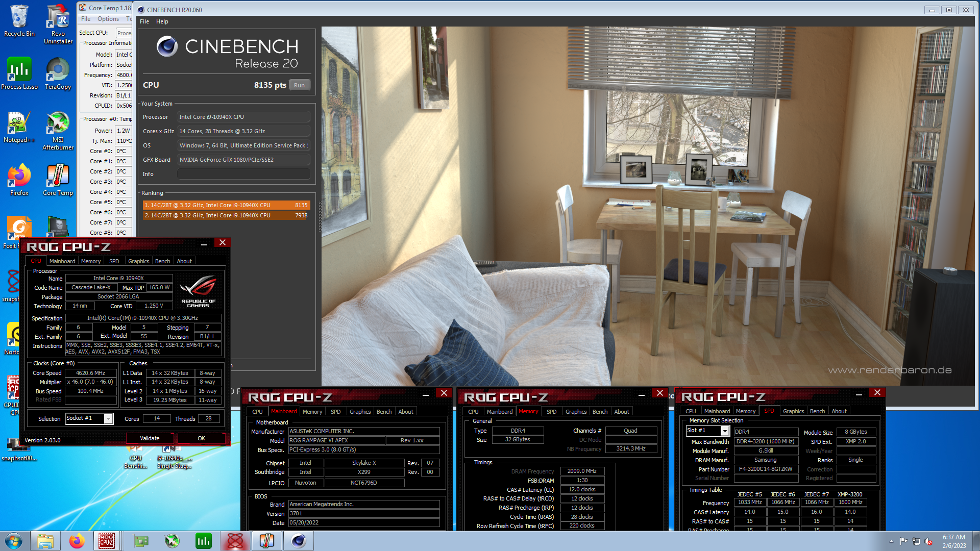Open Bench tab in the CPU window
The width and height of the screenshot is (980, 551).
pyautogui.click(x=162, y=261)
